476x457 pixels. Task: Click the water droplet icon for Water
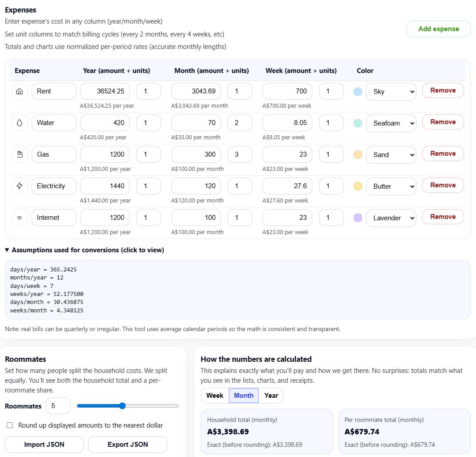point(19,123)
